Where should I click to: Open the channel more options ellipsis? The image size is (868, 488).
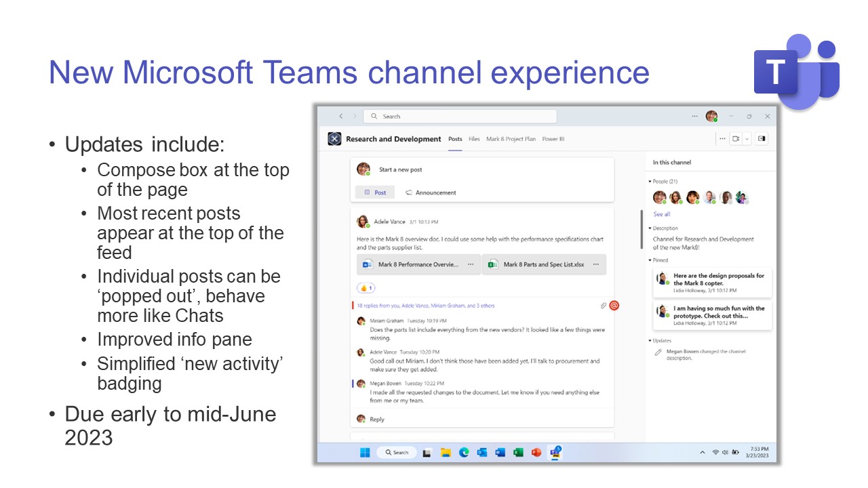point(722,138)
